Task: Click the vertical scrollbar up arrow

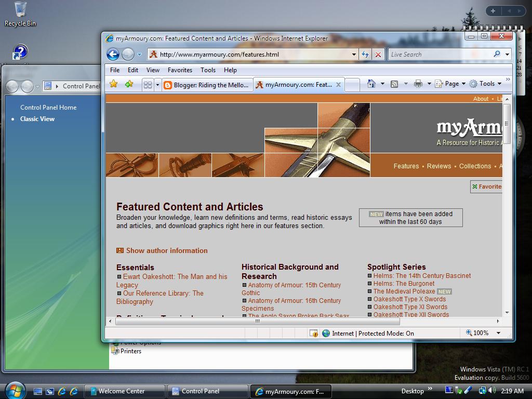Action: (x=507, y=99)
